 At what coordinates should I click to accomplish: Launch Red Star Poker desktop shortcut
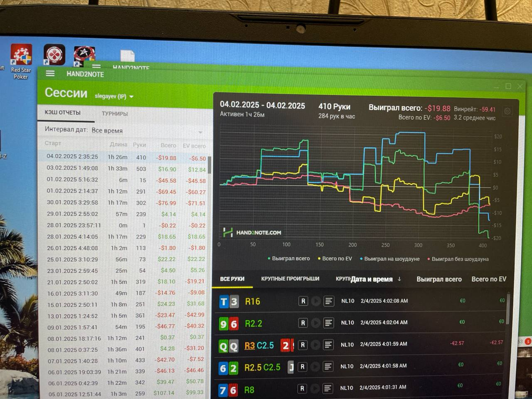[21, 62]
